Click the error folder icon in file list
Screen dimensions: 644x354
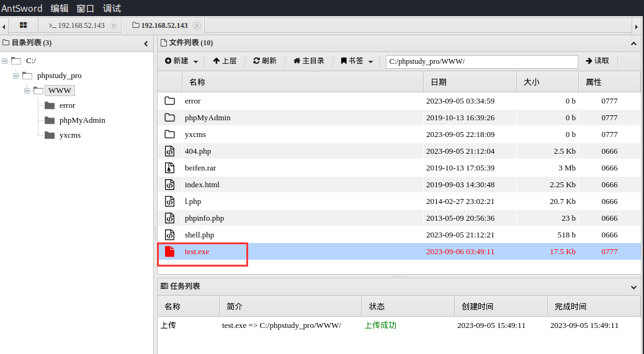click(x=169, y=101)
